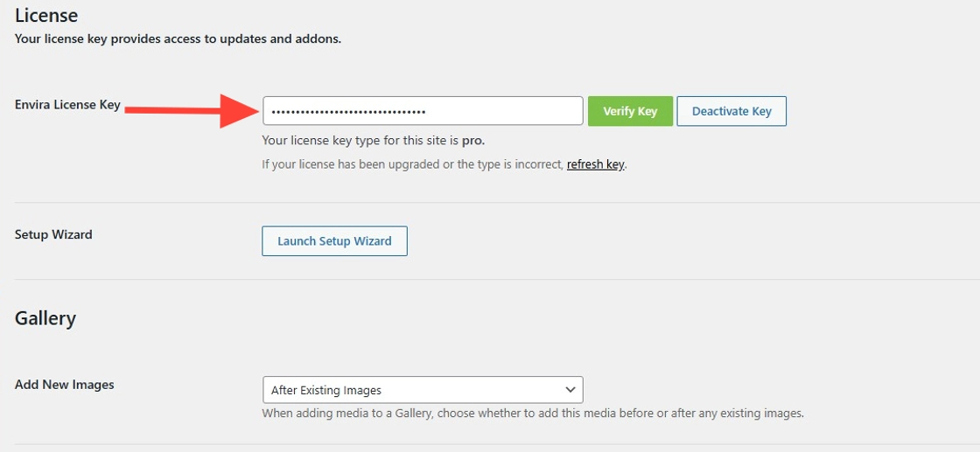980x452 pixels.
Task: Click the License section heading
Action: (45, 14)
